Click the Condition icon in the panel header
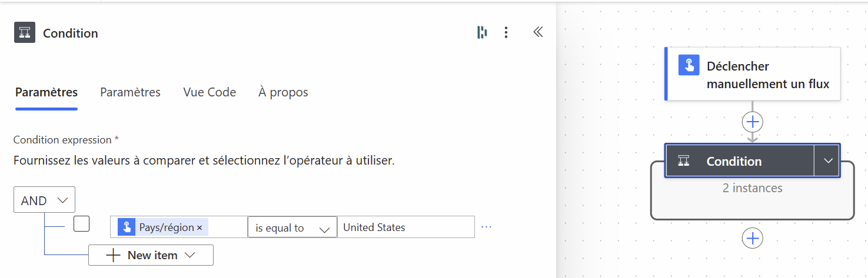Viewport: 868px width, 278px height. (25, 33)
